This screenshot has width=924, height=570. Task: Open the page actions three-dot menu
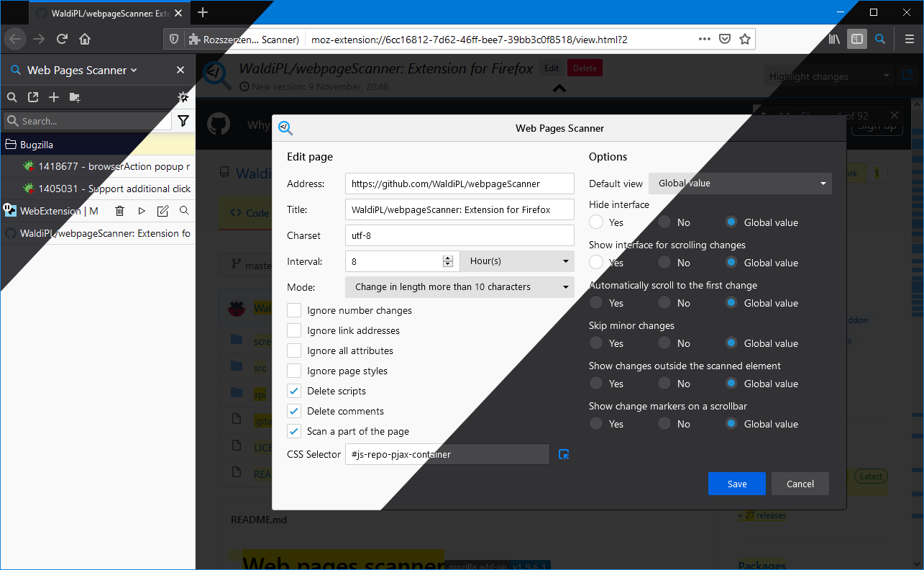click(x=705, y=39)
